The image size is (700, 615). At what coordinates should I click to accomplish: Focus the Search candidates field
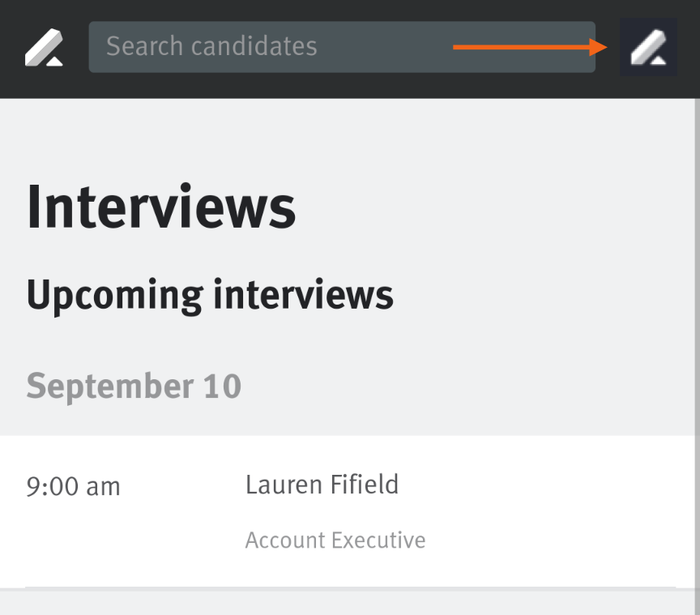coord(342,47)
